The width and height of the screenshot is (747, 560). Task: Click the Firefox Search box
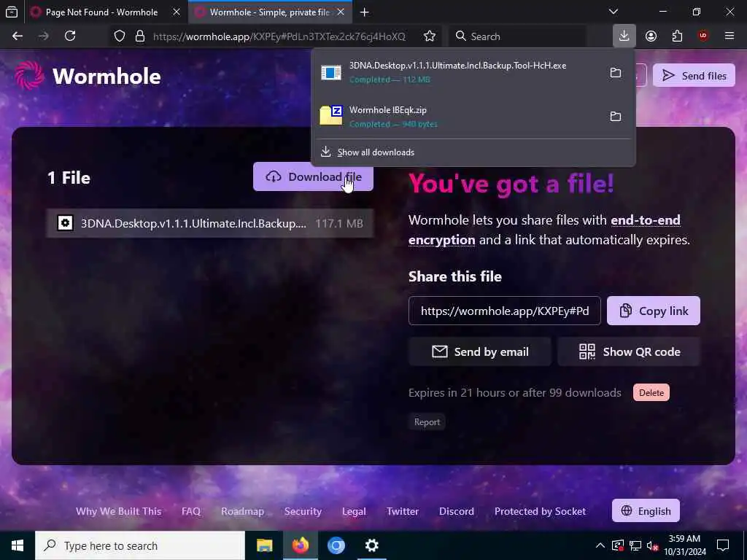tap(517, 36)
